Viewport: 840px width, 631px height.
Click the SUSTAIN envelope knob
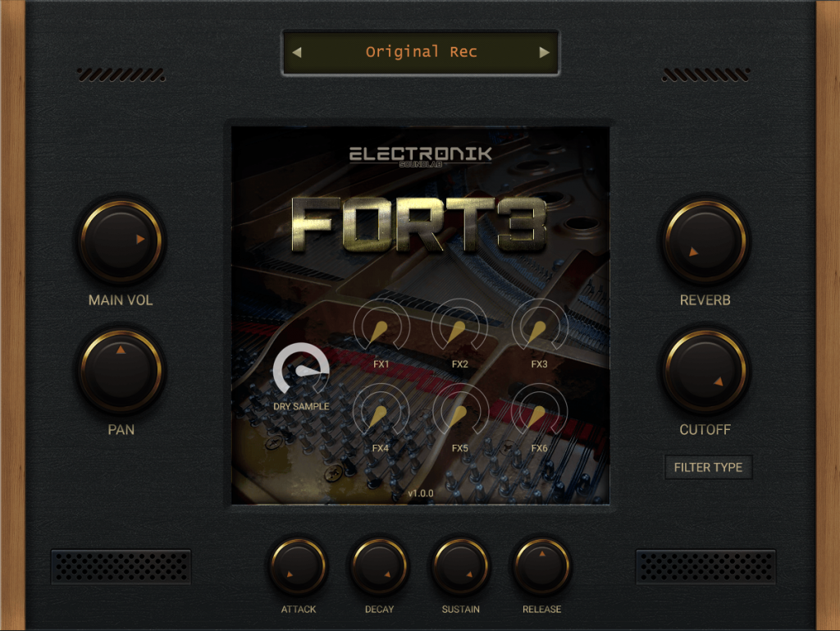point(460,566)
